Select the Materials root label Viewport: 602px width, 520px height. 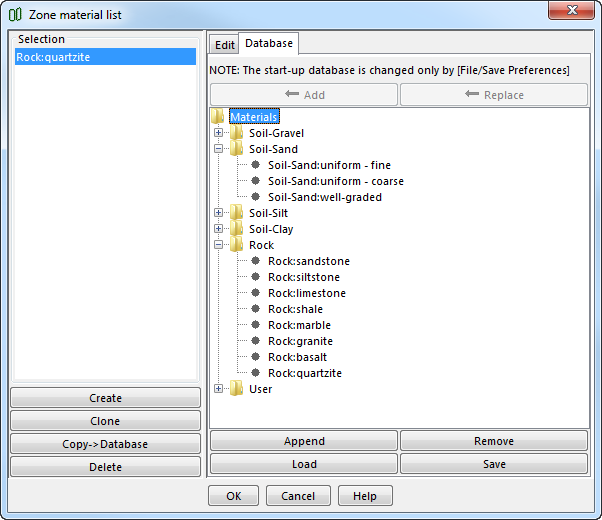click(254, 117)
